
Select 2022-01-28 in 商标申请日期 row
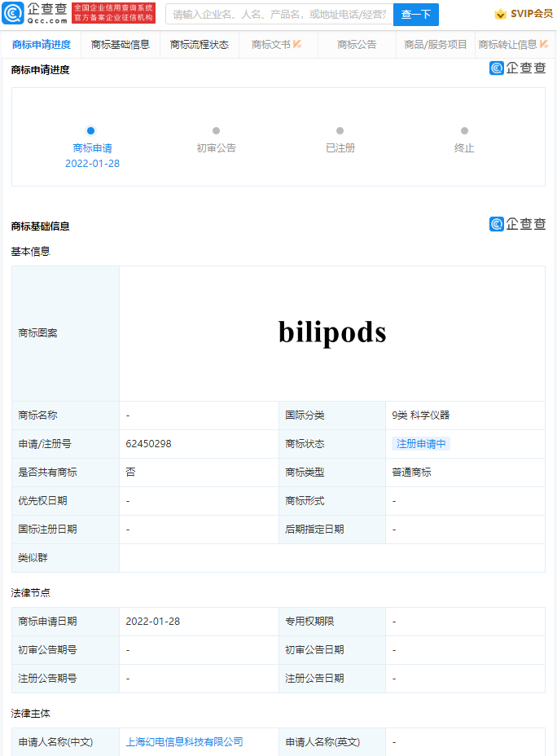tap(153, 621)
